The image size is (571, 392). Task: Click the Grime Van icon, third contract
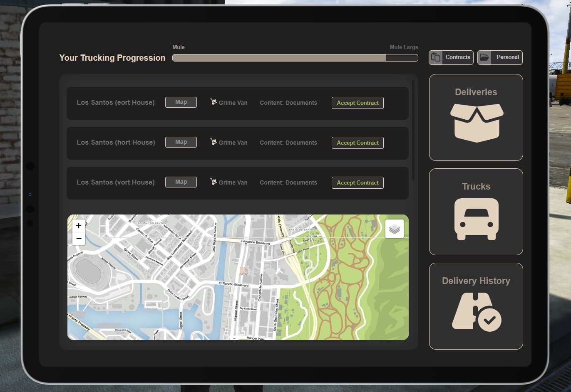pyautogui.click(x=214, y=182)
